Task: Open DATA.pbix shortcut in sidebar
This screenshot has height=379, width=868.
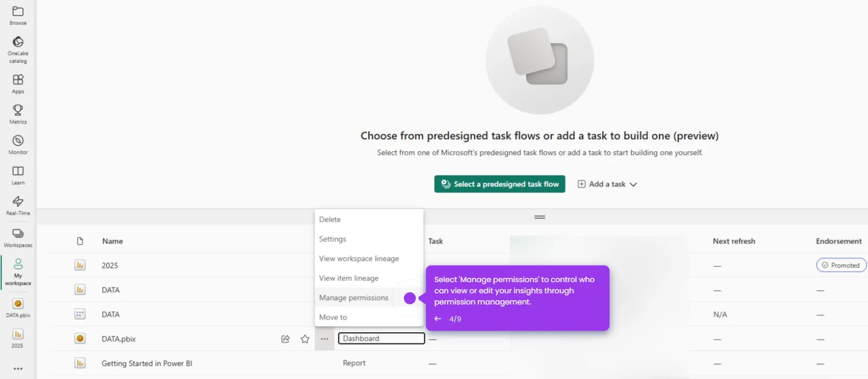Action: 18,308
